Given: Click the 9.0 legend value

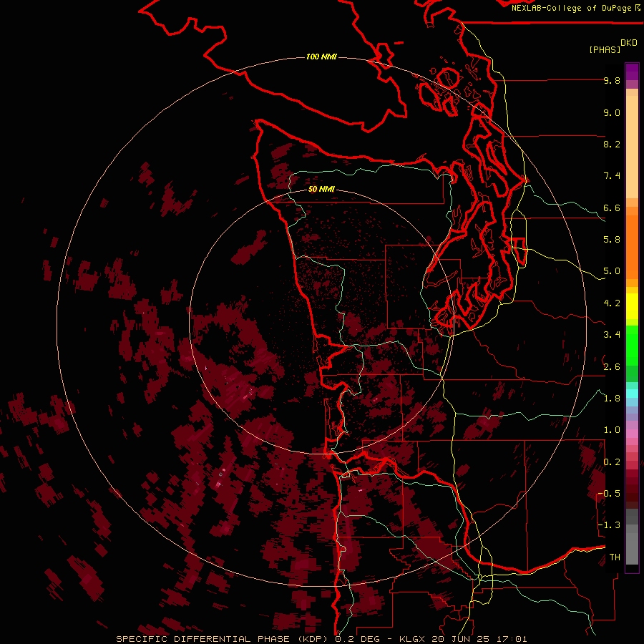Looking at the screenshot, I should pos(612,112).
